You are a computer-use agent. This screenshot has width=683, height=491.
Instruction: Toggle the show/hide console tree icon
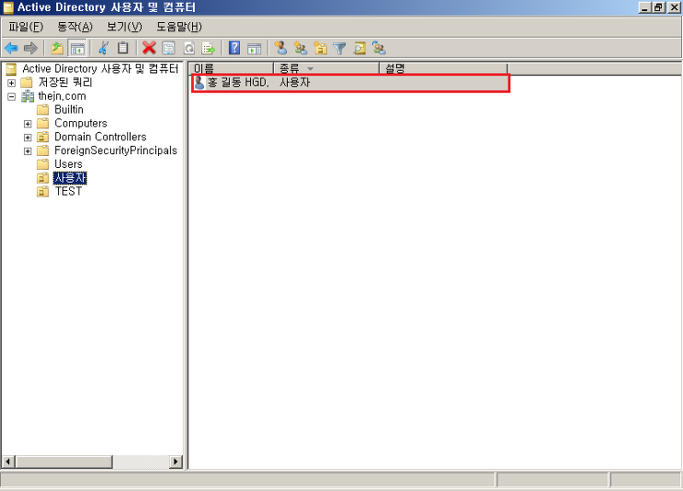pos(78,48)
